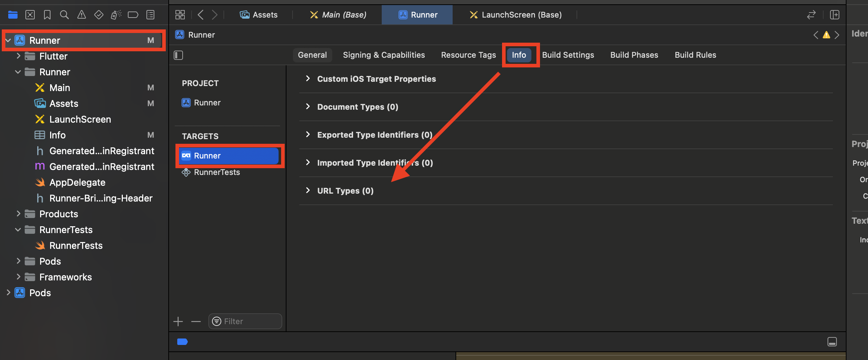Image resolution: width=868 pixels, height=360 pixels.
Task: Click the swap editor arrows icon
Action: coord(811,15)
